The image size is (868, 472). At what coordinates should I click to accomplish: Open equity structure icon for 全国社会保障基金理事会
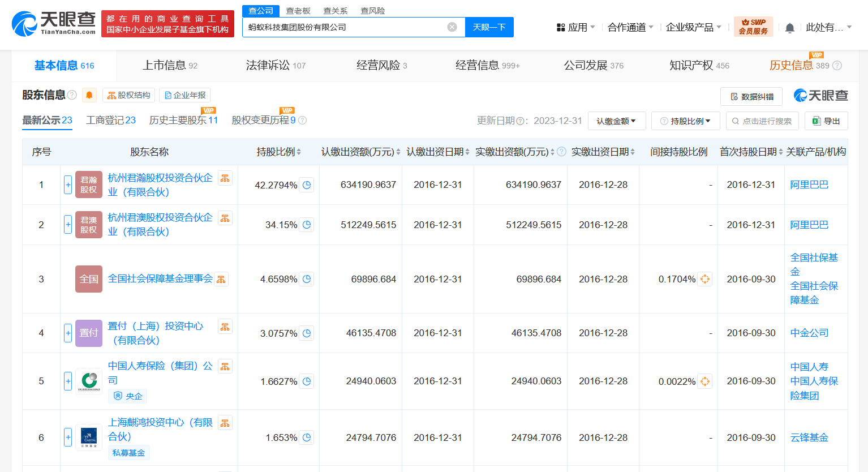click(221, 279)
